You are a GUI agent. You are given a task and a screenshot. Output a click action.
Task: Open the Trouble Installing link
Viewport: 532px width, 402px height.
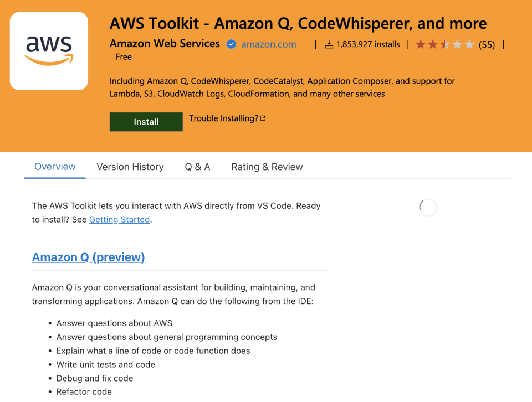point(223,118)
